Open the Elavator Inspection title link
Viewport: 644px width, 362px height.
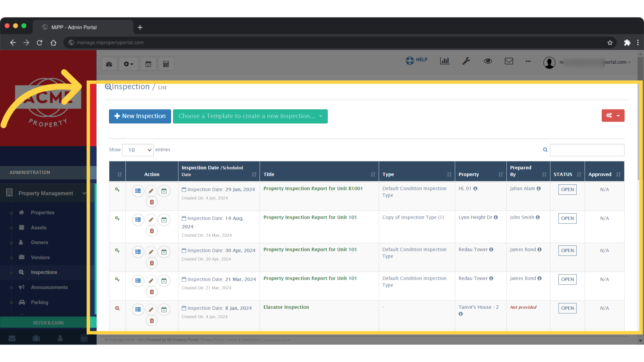coord(286,307)
